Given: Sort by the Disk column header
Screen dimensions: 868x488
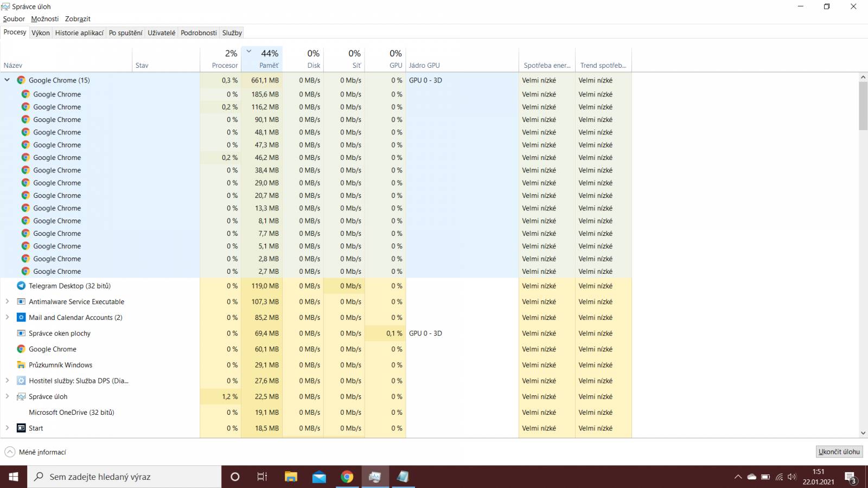Looking at the screenshot, I should pyautogui.click(x=303, y=60).
